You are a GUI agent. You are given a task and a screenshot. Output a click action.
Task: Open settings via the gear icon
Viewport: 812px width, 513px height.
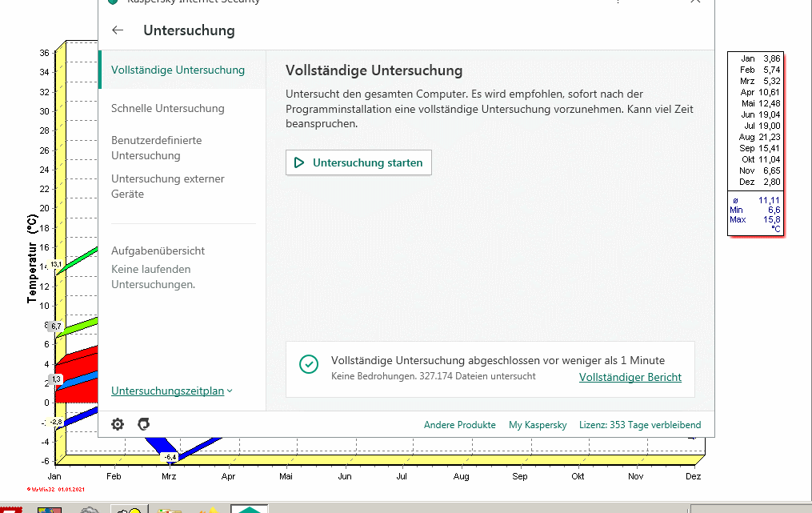click(118, 424)
